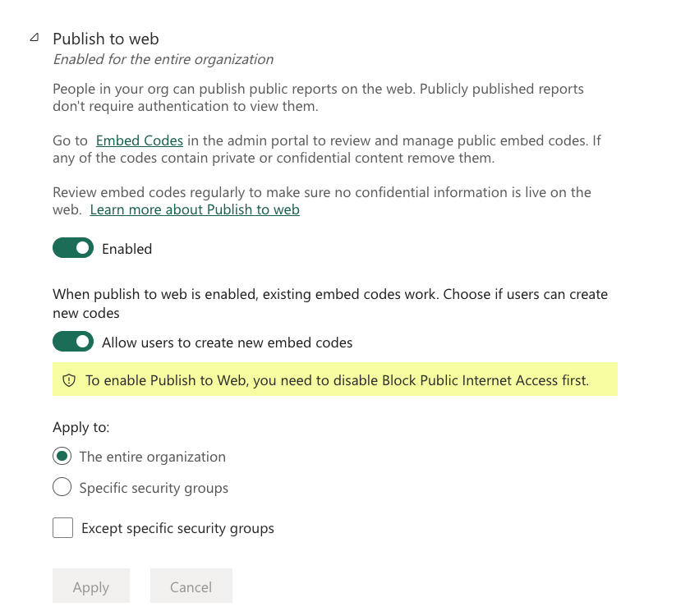Click The entire organization label text
The height and width of the screenshot is (616, 690).
(152, 457)
